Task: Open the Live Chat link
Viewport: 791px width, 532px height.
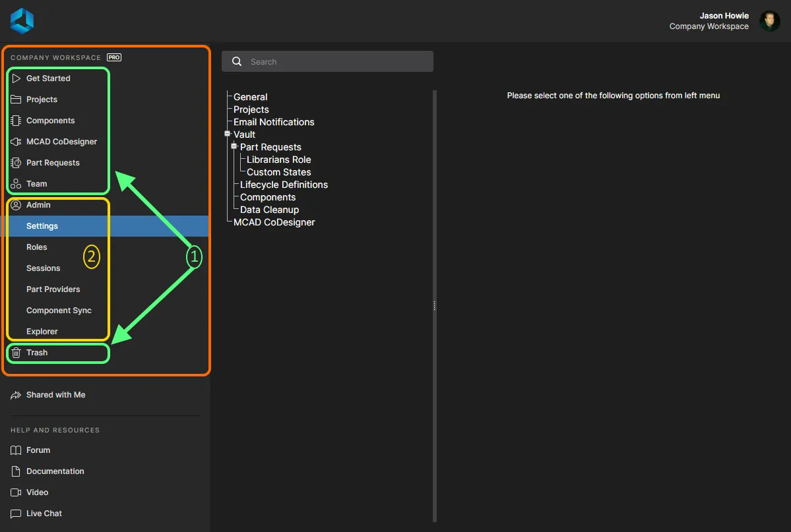Action: [x=44, y=514]
